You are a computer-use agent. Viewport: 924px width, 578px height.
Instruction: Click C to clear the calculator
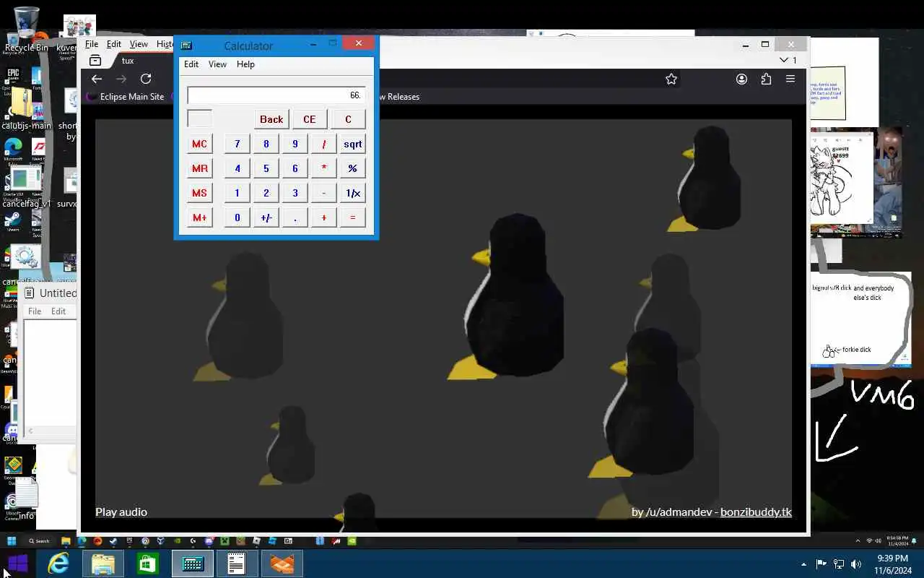pos(348,119)
